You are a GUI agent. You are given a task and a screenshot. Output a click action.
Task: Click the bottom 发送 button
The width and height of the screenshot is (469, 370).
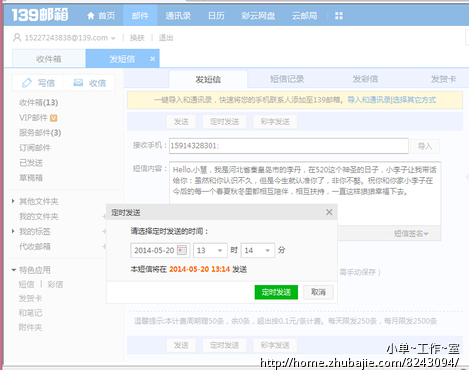[181, 345]
